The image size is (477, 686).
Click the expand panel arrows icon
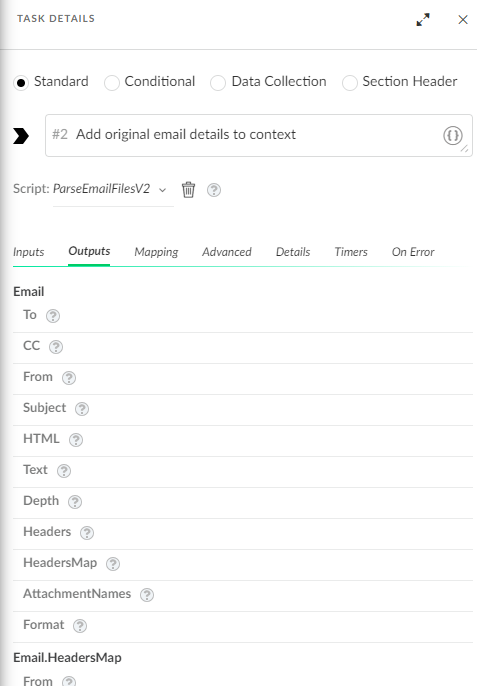click(423, 20)
